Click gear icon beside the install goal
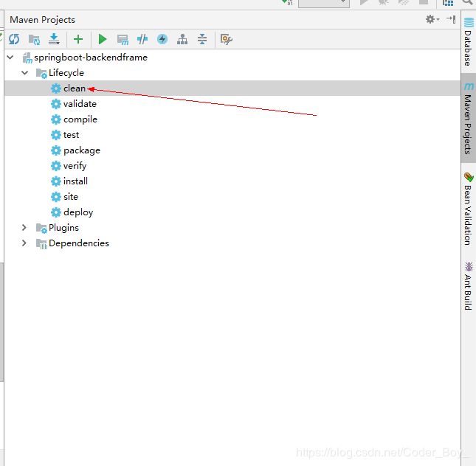The width and height of the screenshot is (476, 466). click(x=56, y=181)
